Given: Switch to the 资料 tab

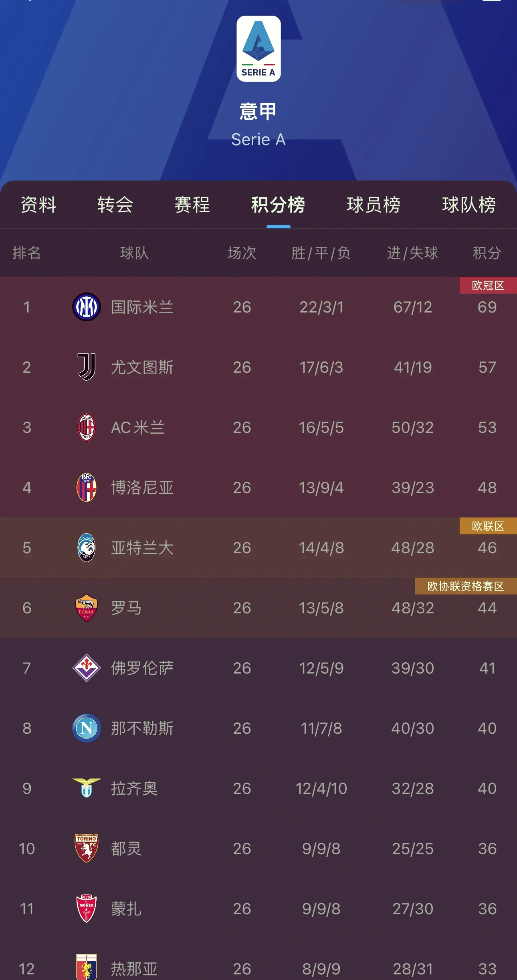Looking at the screenshot, I should tap(38, 205).
